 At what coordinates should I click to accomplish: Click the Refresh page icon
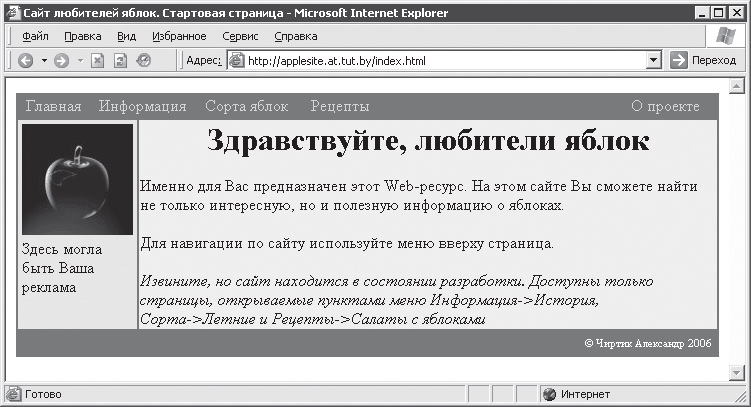(x=121, y=61)
